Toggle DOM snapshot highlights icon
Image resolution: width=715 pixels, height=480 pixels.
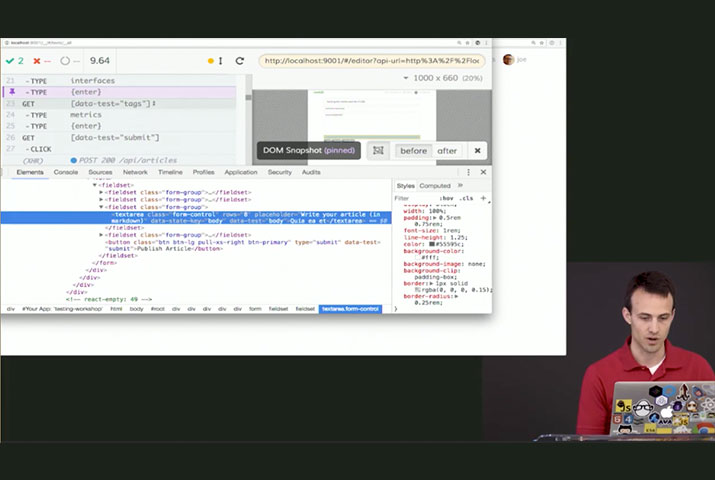click(x=378, y=151)
